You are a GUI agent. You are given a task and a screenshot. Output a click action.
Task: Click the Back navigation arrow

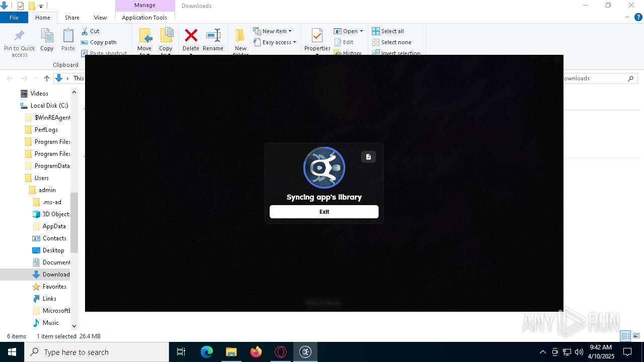point(10,78)
